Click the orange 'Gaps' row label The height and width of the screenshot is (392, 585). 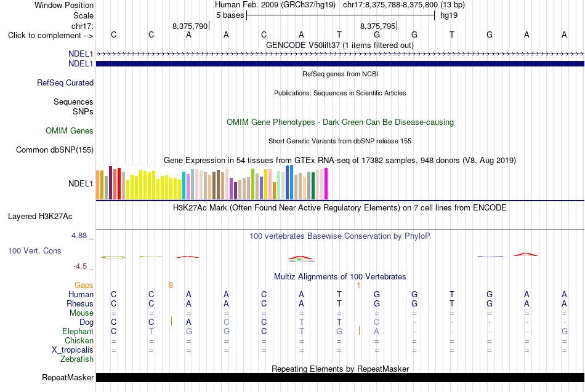click(84, 286)
